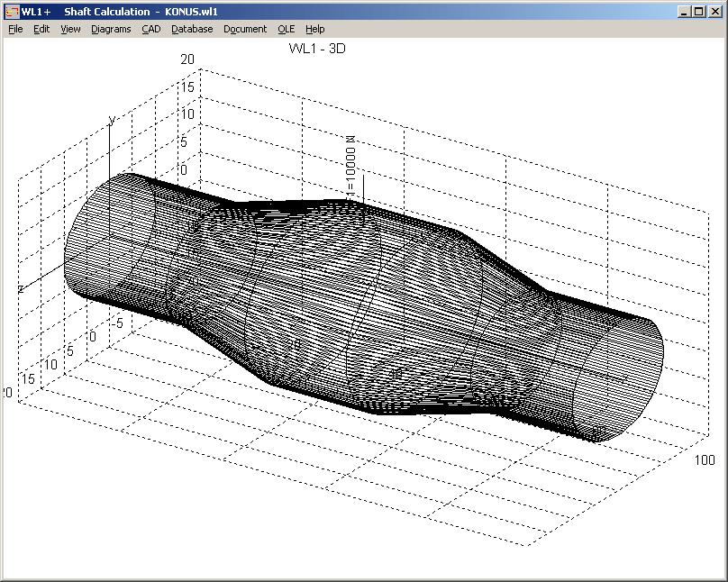Screen dimensions: 728x582
Task: Click the OLE menu item
Action: pyautogui.click(x=286, y=29)
